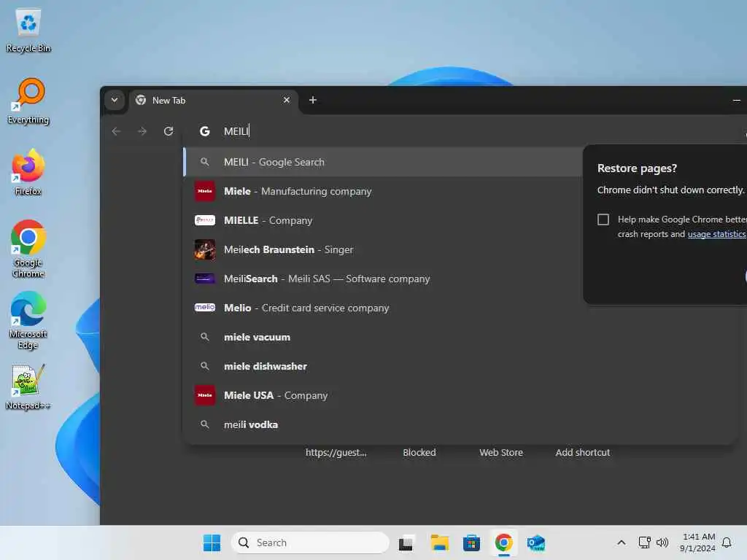Select Meilech Braunstein Singer suggestion

click(384, 249)
